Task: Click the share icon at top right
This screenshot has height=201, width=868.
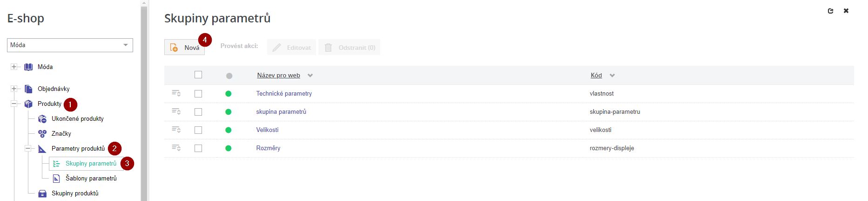Action: [x=830, y=11]
